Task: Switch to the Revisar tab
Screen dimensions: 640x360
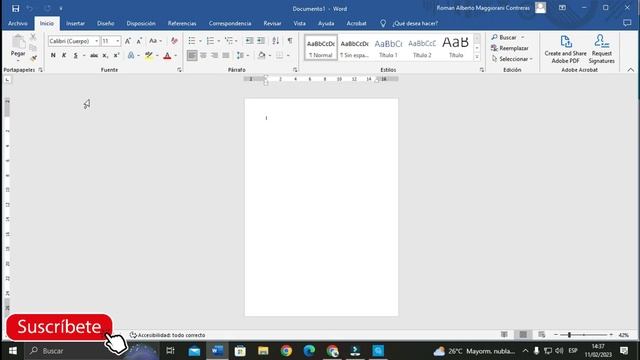Action: point(272,24)
